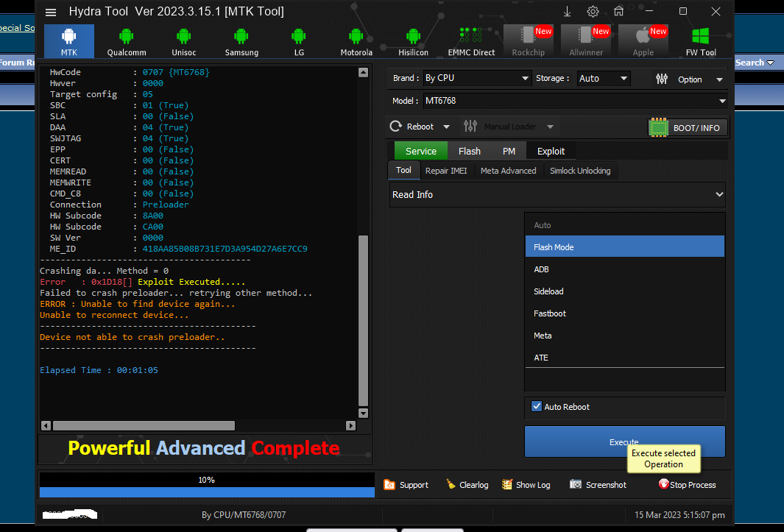Select Auto in the reboot mode list
Screen dimensions: 784x532
624,225
